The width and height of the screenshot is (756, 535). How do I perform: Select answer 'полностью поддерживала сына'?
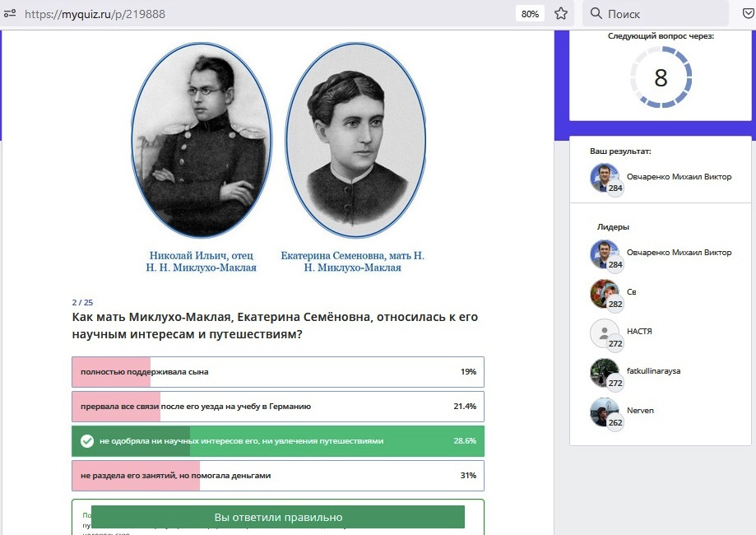(277, 372)
